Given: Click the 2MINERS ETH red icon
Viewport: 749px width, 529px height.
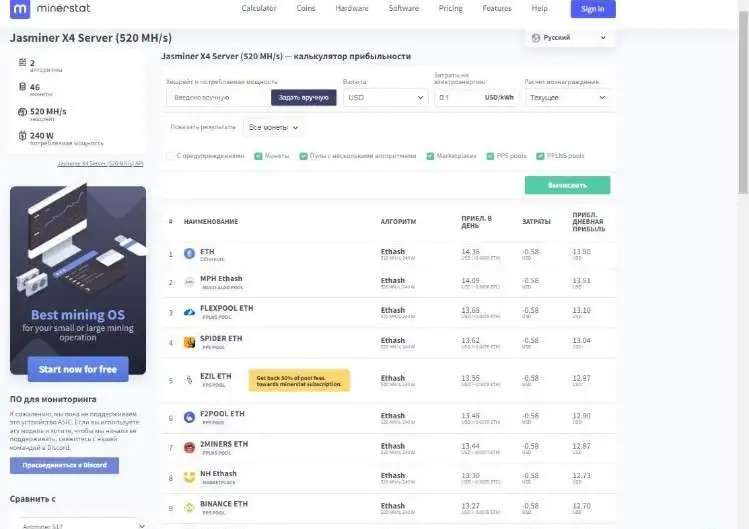Looking at the screenshot, I should coord(190,447).
